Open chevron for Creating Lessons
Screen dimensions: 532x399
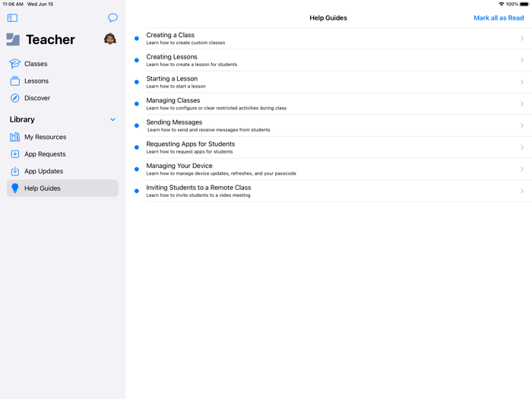pos(522,60)
